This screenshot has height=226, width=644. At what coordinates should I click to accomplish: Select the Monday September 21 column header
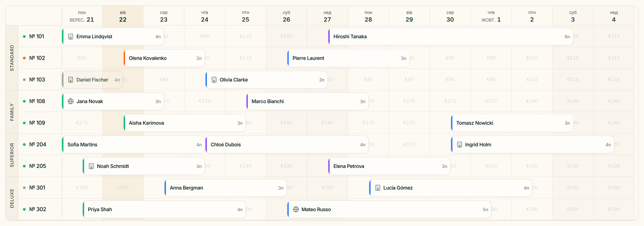[82, 16]
